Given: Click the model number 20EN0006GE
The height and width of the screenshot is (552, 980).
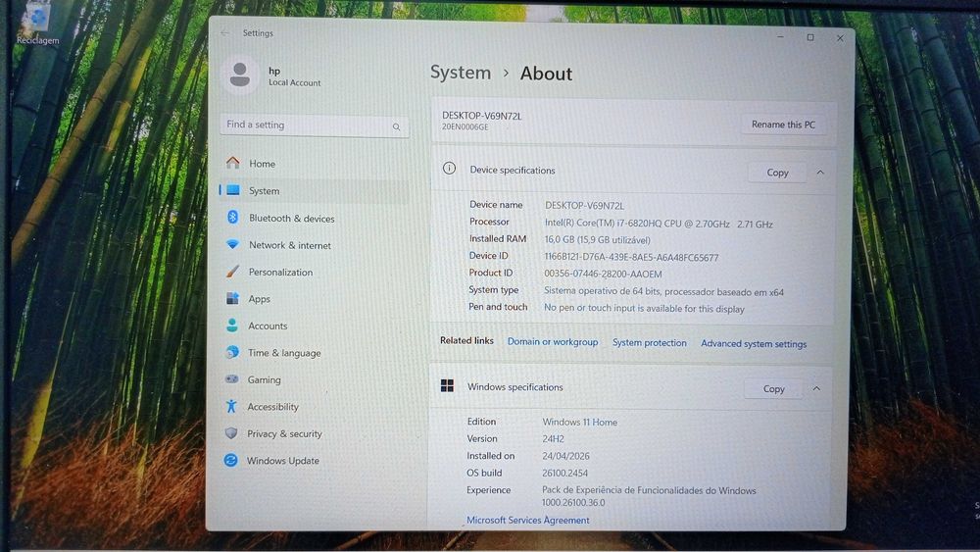Looking at the screenshot, I should tap(465, 126).
